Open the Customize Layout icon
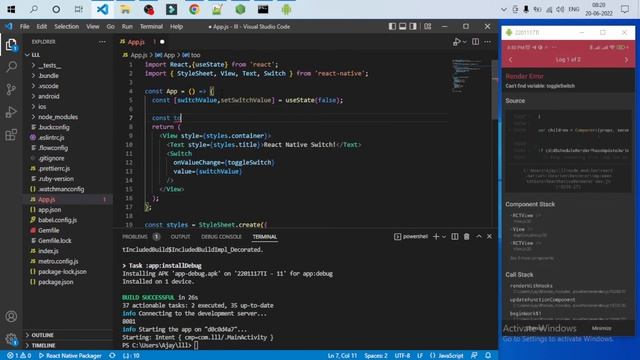 (x=427, y=27)
